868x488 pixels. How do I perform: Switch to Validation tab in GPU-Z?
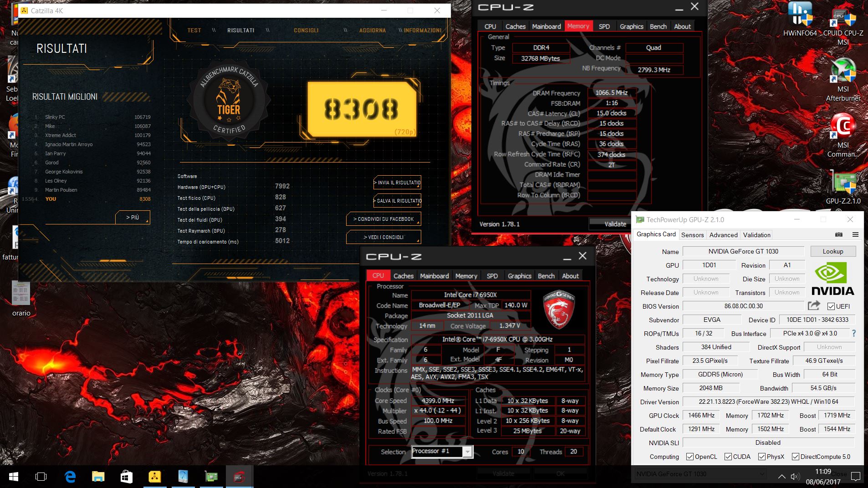pyautogui.click(x=756, y=235)
